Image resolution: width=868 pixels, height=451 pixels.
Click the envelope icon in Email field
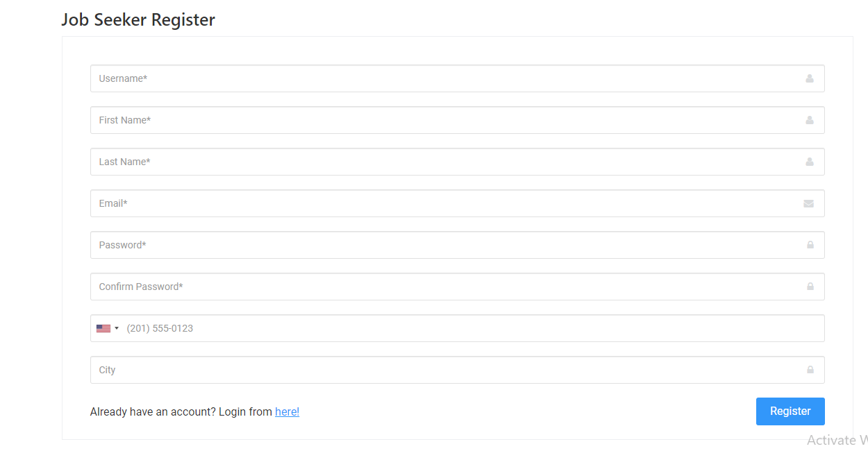pos(809,203)
